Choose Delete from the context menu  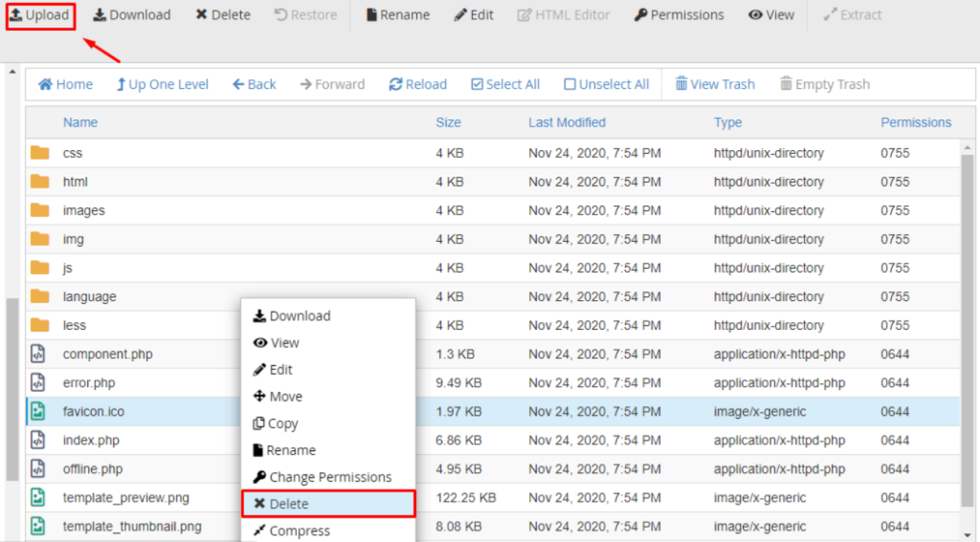pyautogui.click(x=327, y=504)
